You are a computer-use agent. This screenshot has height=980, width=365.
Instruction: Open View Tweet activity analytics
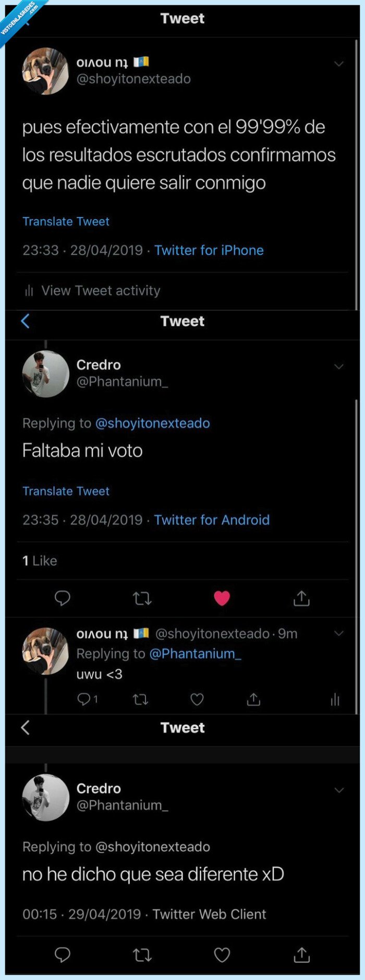tap(101, 291)
